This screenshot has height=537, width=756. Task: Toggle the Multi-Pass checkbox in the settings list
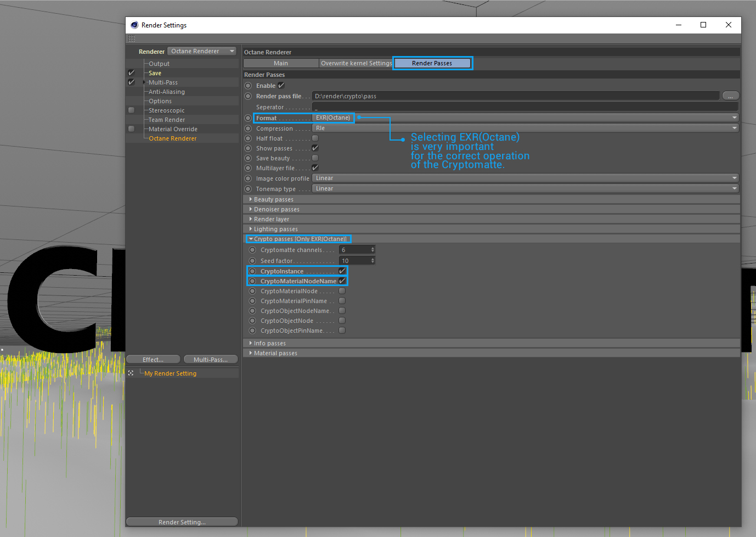coord(131,82)
